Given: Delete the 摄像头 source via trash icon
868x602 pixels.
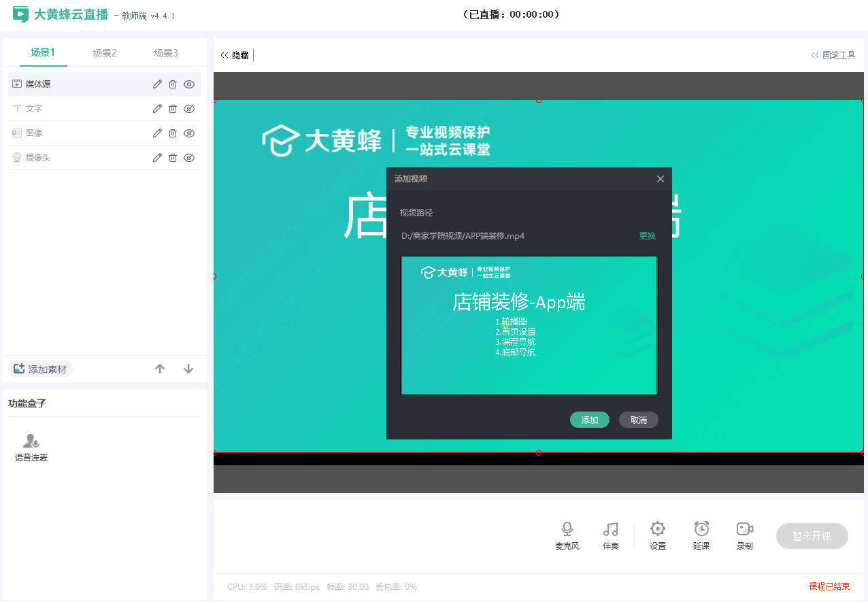Looking at the screenshot, I should pos(173,158).
